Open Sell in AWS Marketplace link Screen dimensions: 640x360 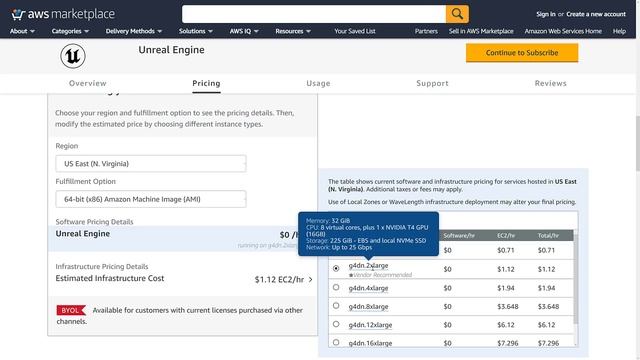point(481,31)
